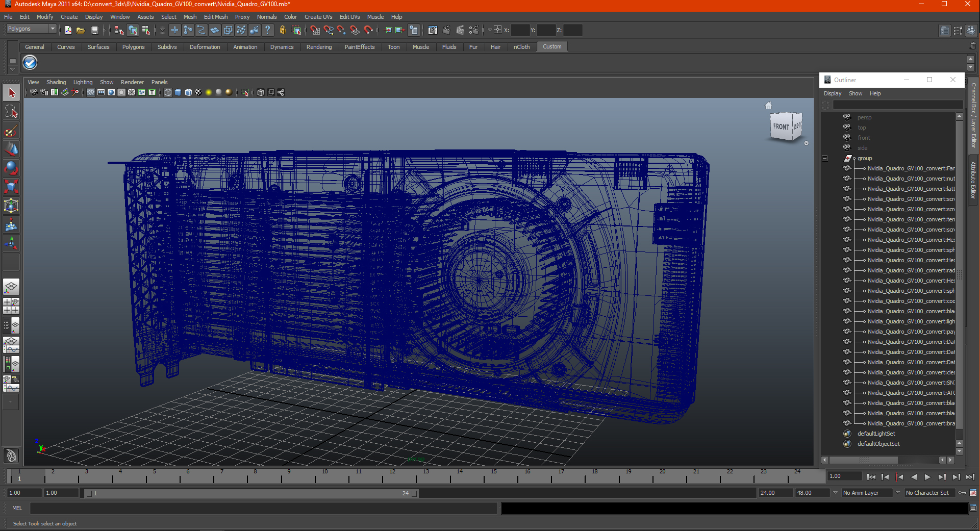Click the Open Scene folder icon
The image size is (980, 531).
[x=81, y=30]
